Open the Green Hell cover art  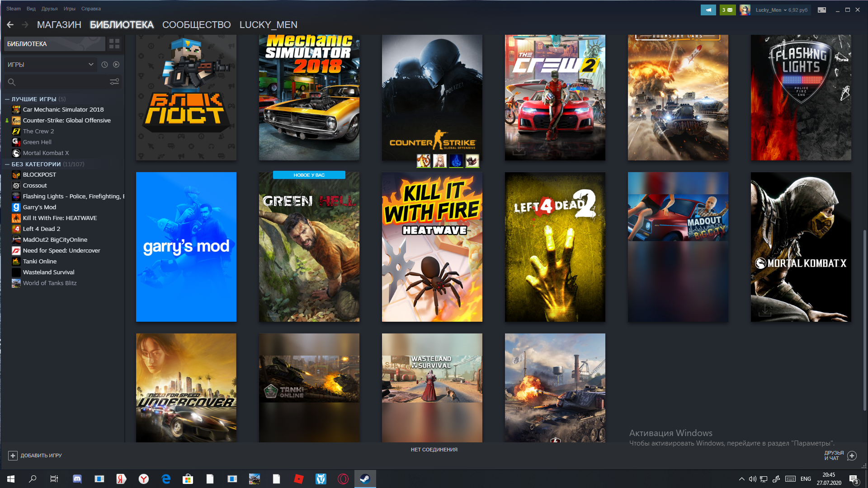(x=309, y=247)
